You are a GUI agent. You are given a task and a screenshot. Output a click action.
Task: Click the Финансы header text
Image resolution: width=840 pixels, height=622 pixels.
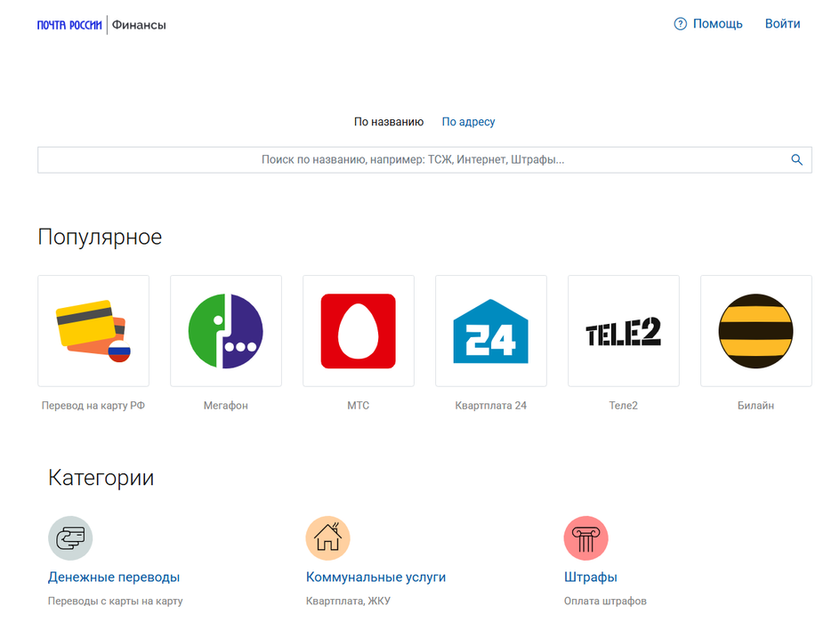[139, 25]
